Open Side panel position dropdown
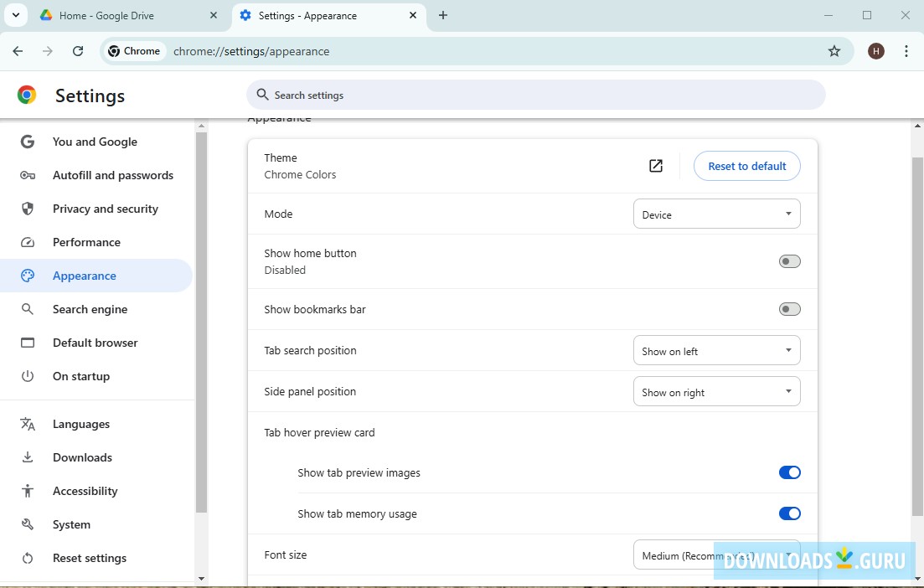Image resolution: width=924 pixels, height=588 pixels. [x=716, y=392]
